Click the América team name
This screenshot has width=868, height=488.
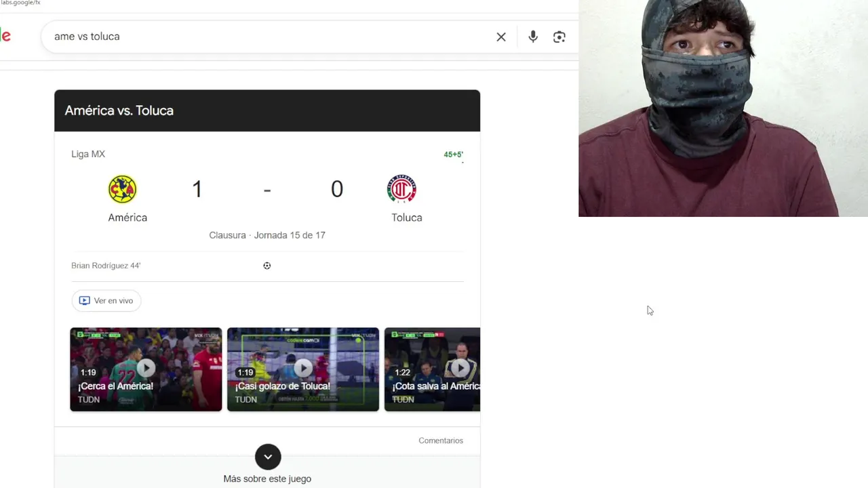[127, 218]
